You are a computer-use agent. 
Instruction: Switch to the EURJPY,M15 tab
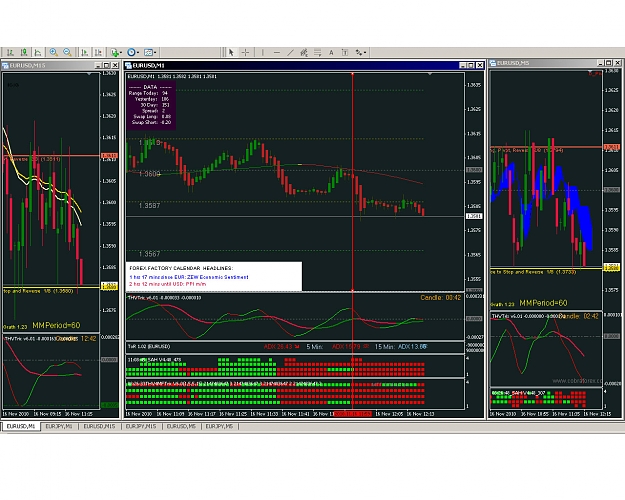pos(141,427)
